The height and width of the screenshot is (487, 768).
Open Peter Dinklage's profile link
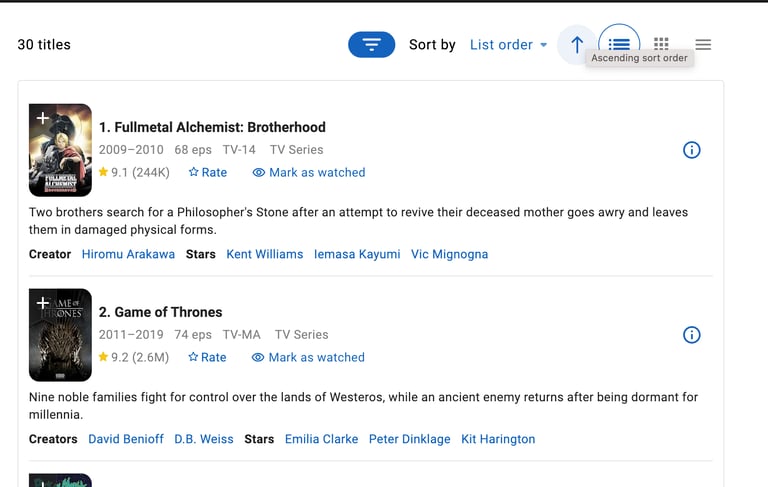(x=409, y=439)
